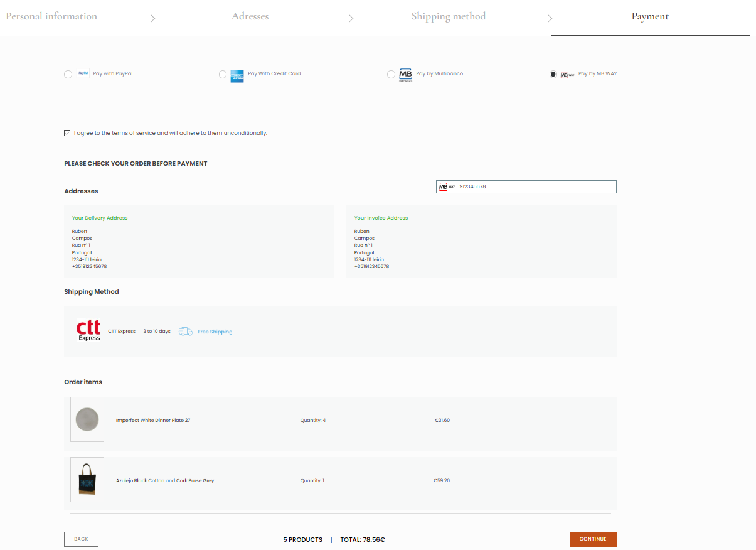This screenshot has width=756, height=550.
Task: Click the Quantity: 1 text
Action: [x=312, y=481]
